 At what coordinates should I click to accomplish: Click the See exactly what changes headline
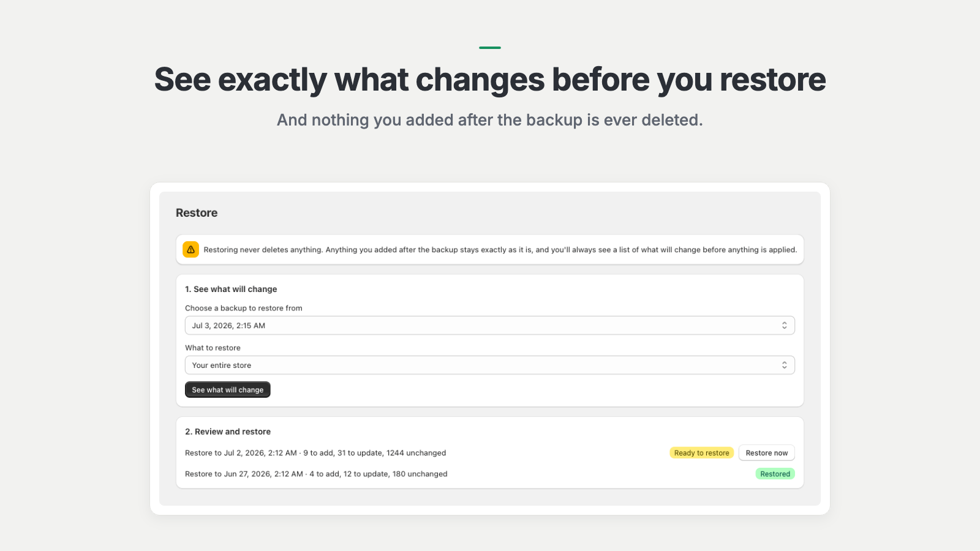[490, 80]
